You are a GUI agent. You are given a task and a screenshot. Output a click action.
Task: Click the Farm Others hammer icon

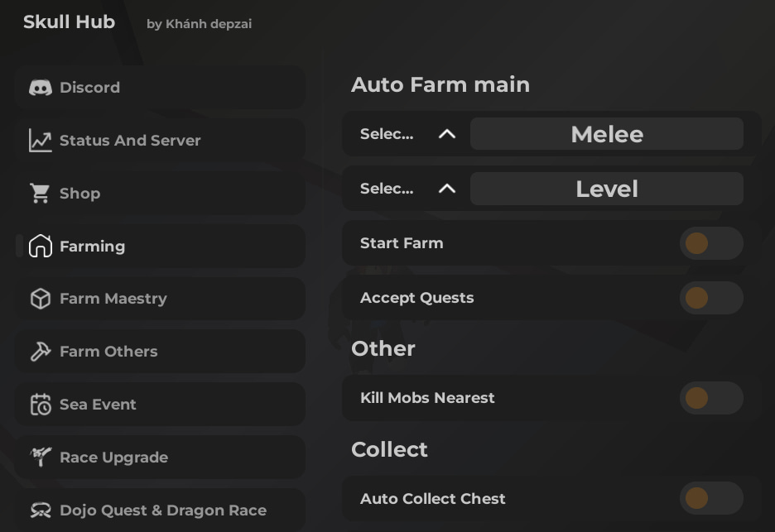click(x=41, y=351)
